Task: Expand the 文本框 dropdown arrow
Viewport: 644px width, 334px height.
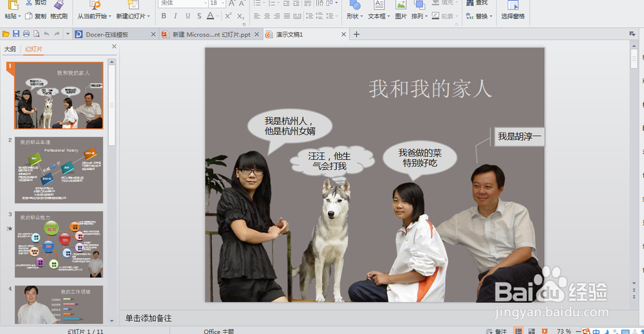Action: tap(388, 17)
